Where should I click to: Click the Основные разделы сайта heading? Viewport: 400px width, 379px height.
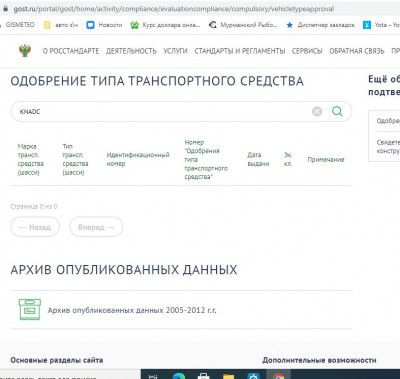57,360
